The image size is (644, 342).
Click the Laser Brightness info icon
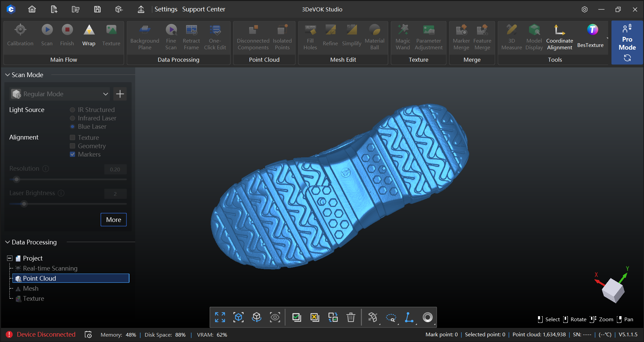point(61,193)
